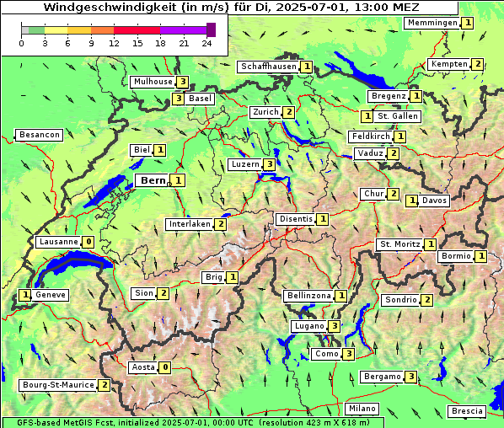Click the GFS-based MetGIS footer text
The width and height of the screenshot is (504, 428).
(x=193, y=423)
